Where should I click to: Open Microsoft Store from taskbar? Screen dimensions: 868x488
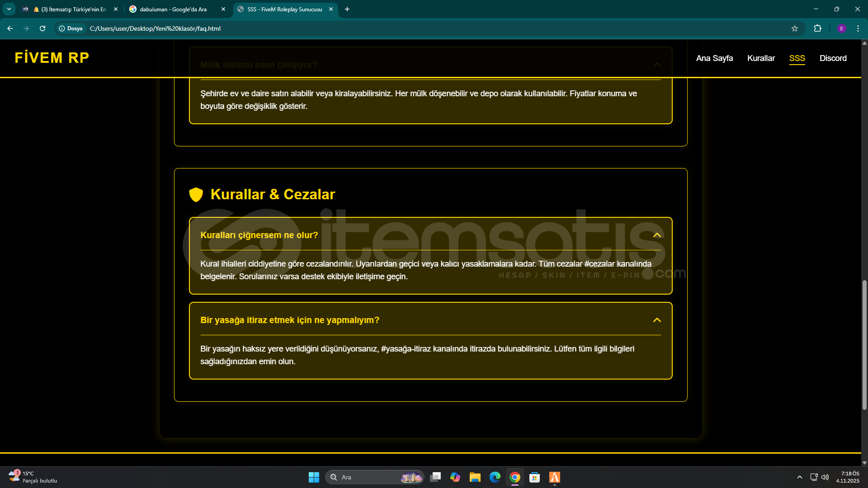[534, 477]
